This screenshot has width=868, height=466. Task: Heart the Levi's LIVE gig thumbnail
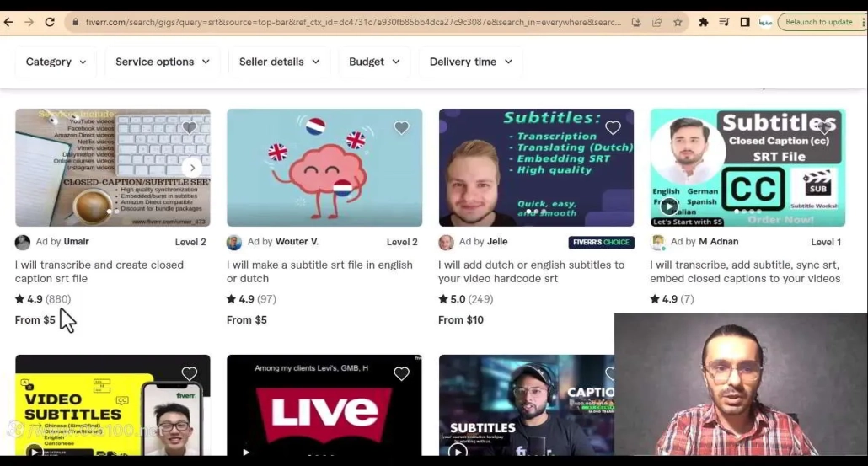coord(401,373)
